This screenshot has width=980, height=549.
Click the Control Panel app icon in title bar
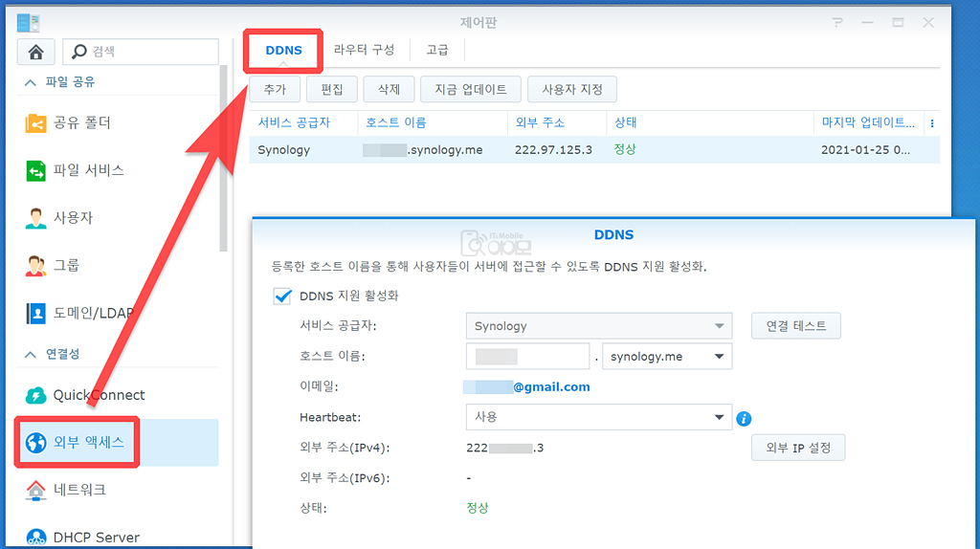click(x=29, y=23)
